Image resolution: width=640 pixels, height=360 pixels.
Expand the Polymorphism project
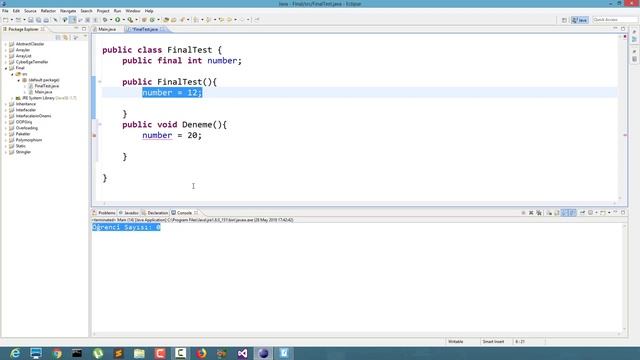[x=6, y=140]
